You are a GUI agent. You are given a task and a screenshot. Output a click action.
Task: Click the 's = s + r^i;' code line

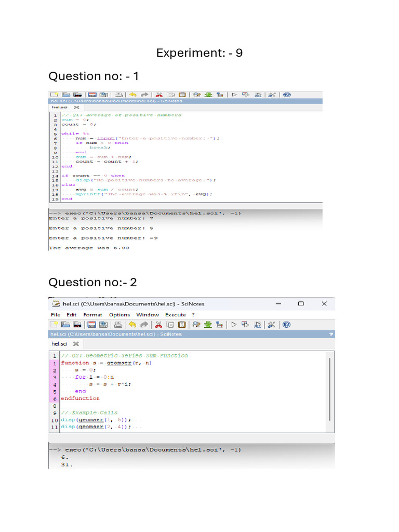point(110,384)
